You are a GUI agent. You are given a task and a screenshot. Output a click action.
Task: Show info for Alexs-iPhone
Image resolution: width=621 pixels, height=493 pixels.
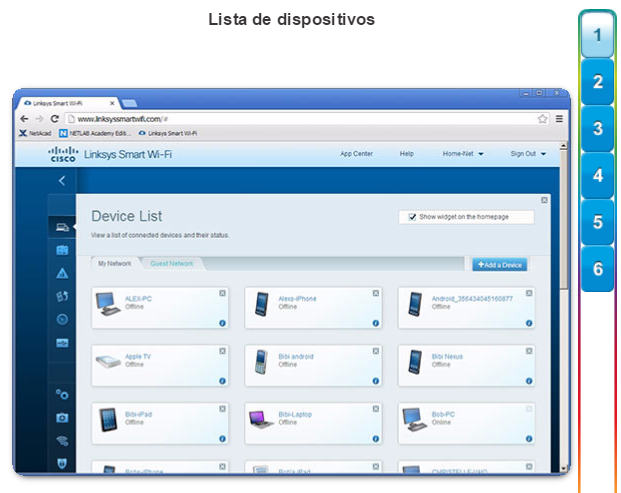[x=375, y=323]
